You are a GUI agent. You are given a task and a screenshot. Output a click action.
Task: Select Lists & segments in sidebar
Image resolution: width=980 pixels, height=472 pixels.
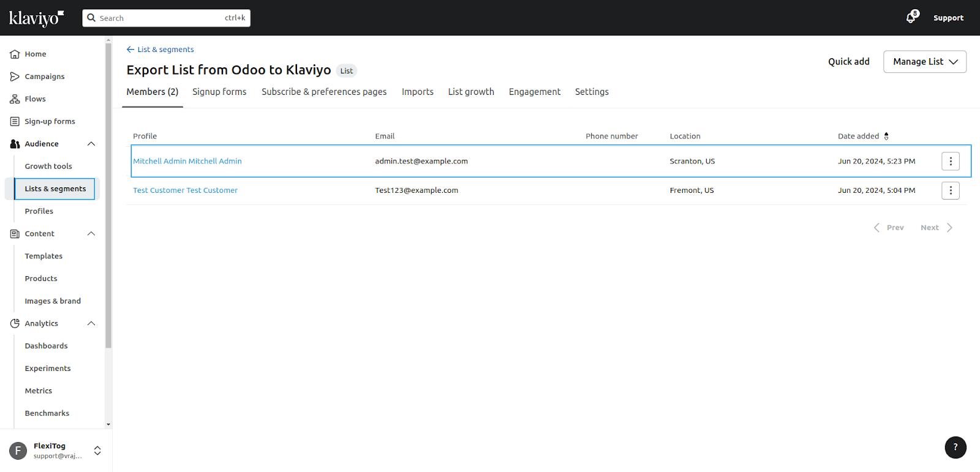(x=55, y=189)
